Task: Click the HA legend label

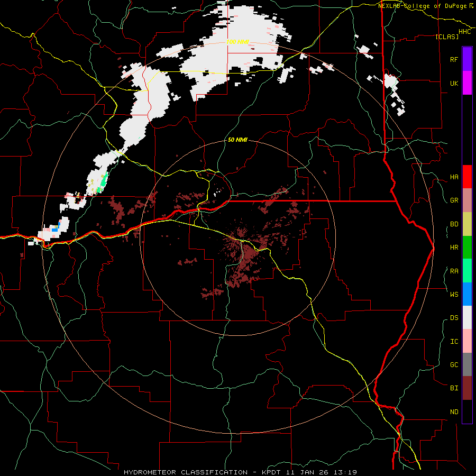Action: 454,177
